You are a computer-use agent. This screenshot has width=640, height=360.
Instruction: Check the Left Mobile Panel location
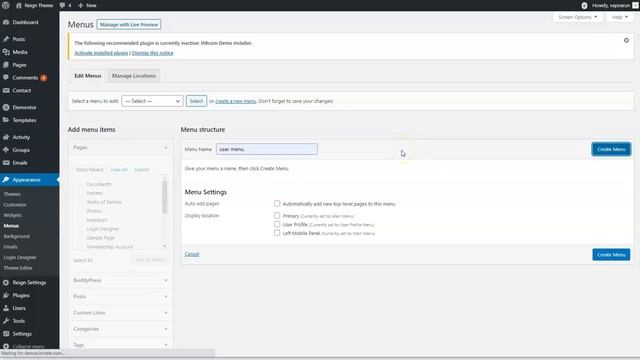tap(277, 233)
